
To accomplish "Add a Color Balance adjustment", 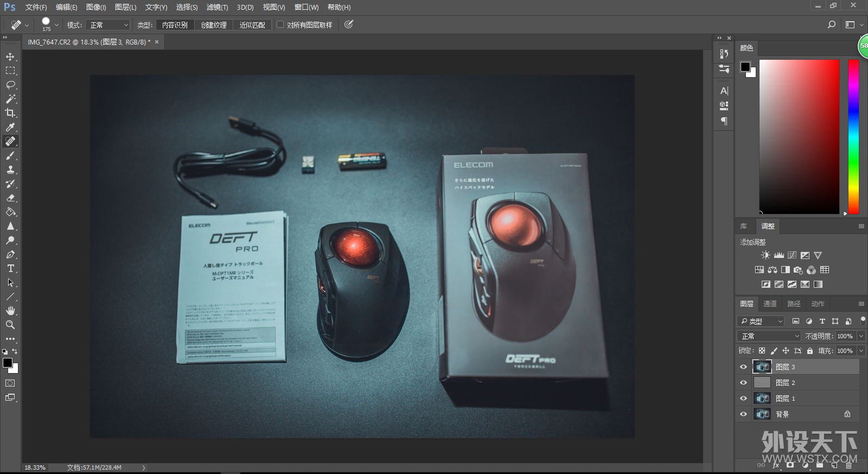I will 773,270.
